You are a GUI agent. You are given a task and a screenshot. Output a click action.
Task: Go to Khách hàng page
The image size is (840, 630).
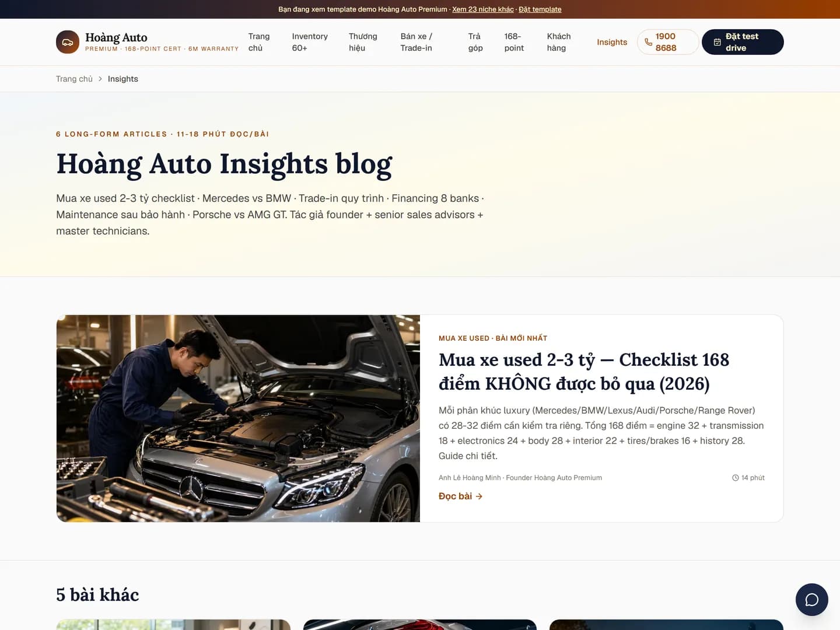tap(559, 42)
